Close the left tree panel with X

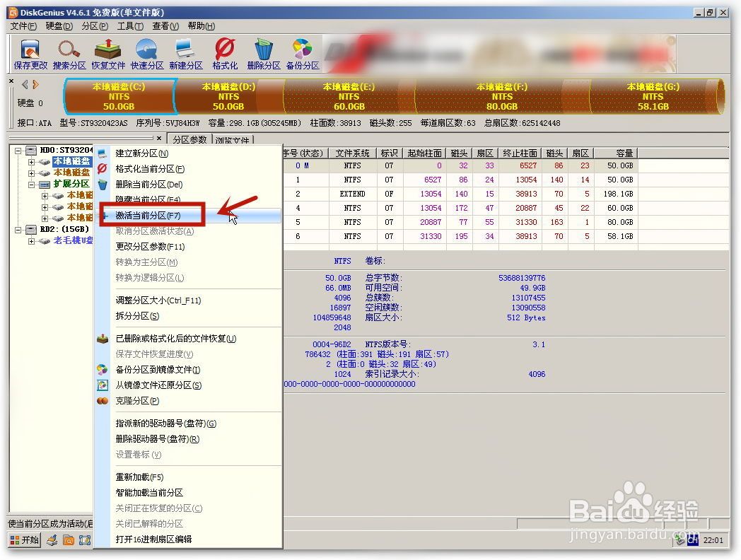coord(159,138)
